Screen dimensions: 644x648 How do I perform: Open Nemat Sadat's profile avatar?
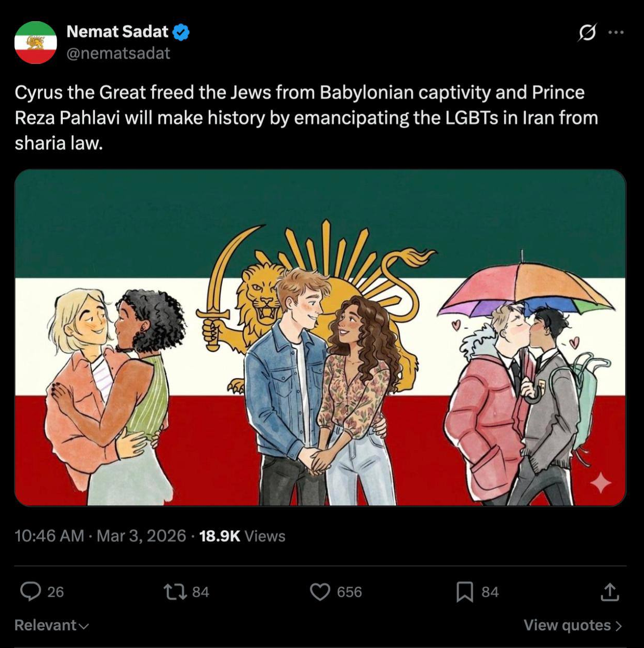[35, 43]
